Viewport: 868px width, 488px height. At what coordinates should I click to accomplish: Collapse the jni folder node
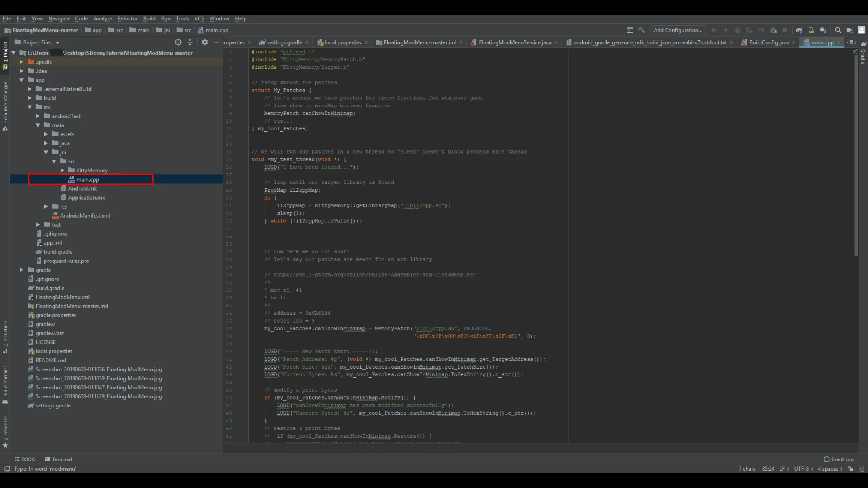click(x=46, y=152)
